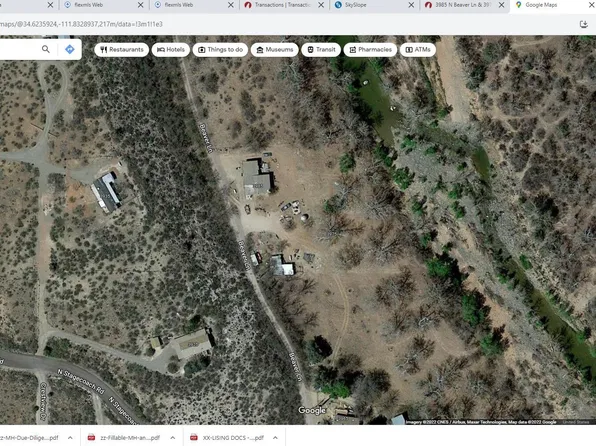Click the bed icon in Hotels chip
The width and height of the screenshot is (596, 446).
[x=161, y=50]
